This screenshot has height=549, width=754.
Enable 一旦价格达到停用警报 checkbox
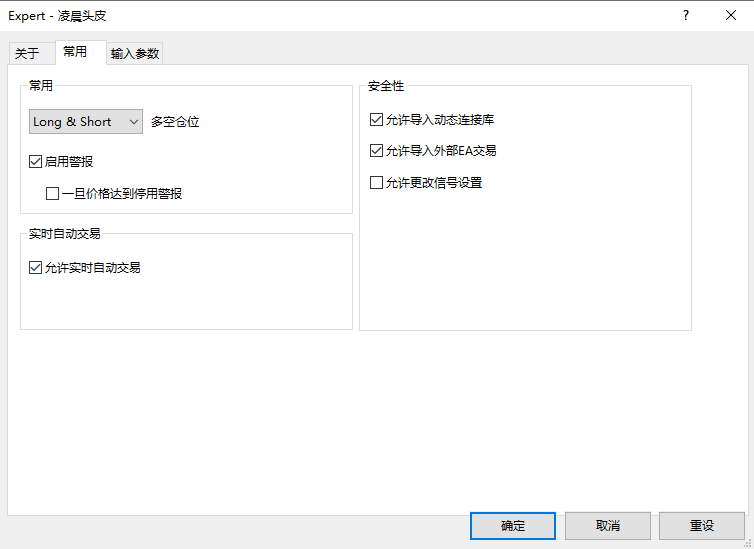pyautogui.click(x=52, y=194)
